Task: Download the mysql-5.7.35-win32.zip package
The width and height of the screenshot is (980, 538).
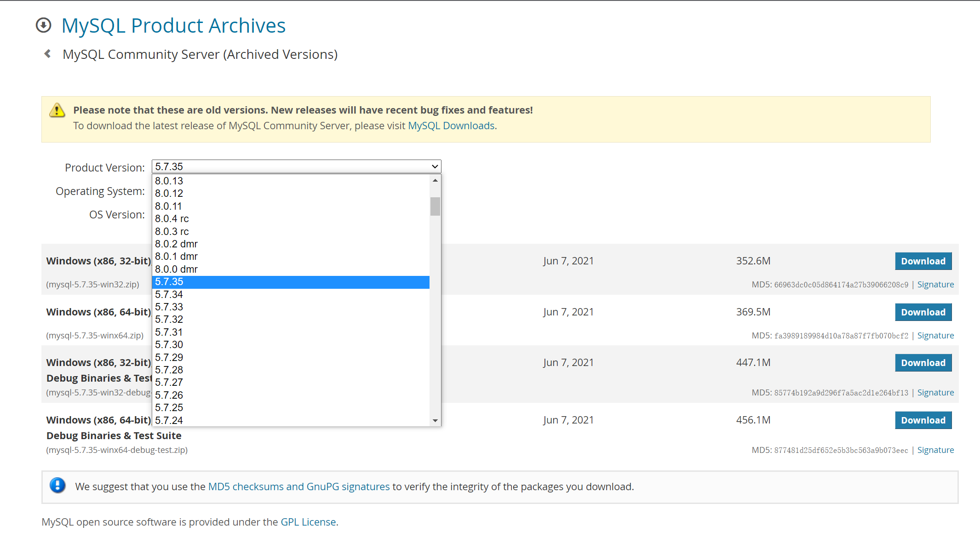Action: 923,261
